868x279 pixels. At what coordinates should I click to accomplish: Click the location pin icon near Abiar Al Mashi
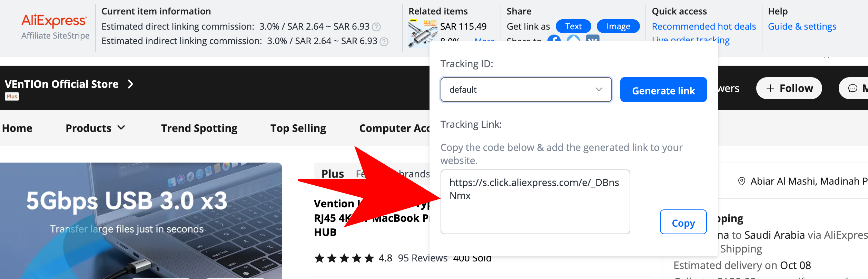click(x=741, y=181)
